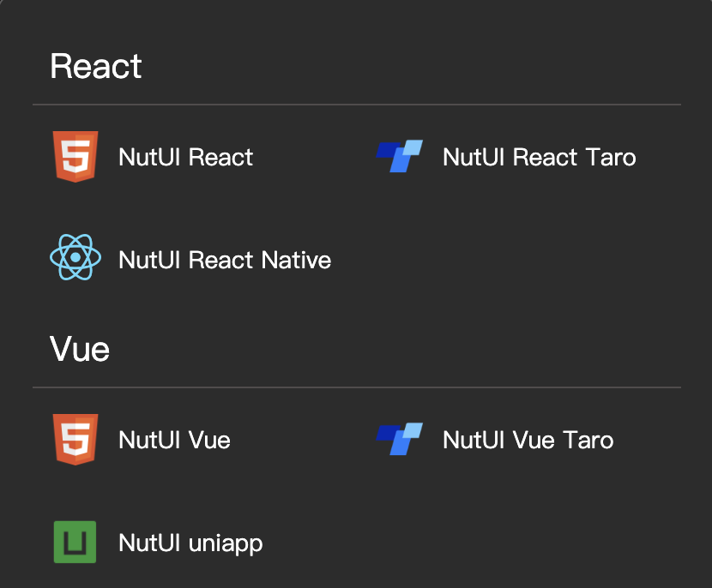Click the Taro logo beside NutUI Vue Taro
Viewport: 712px width, 588px height.
400,439
